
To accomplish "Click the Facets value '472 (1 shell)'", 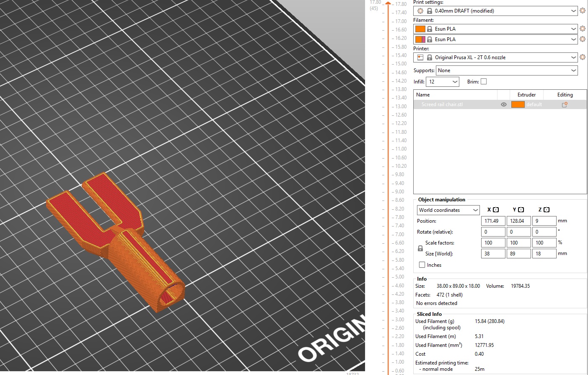I will pos(449,295).
